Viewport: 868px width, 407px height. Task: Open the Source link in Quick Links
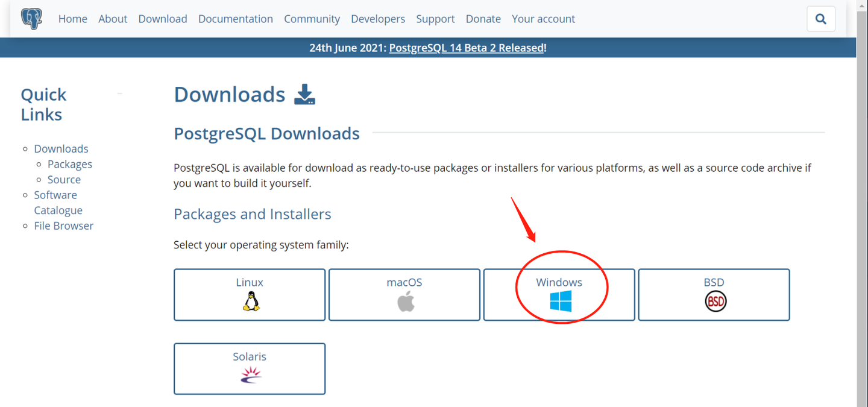[x=64, y=179]
